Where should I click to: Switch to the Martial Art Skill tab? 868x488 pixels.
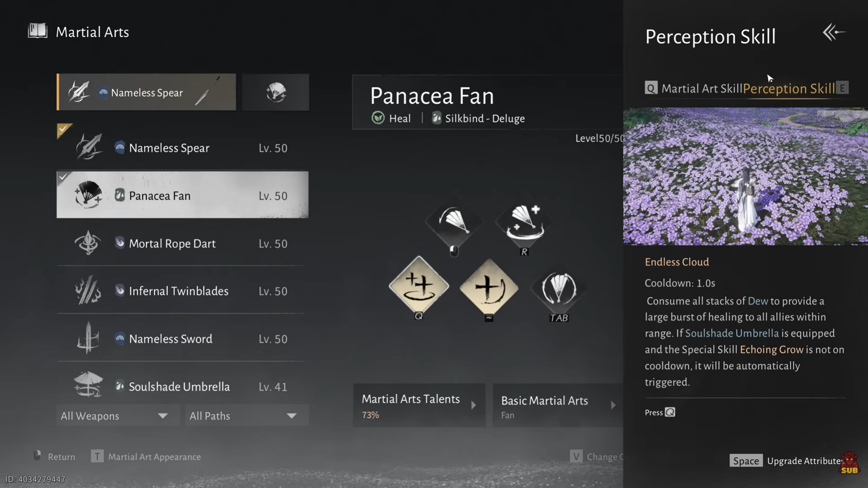tap(701, 89)
